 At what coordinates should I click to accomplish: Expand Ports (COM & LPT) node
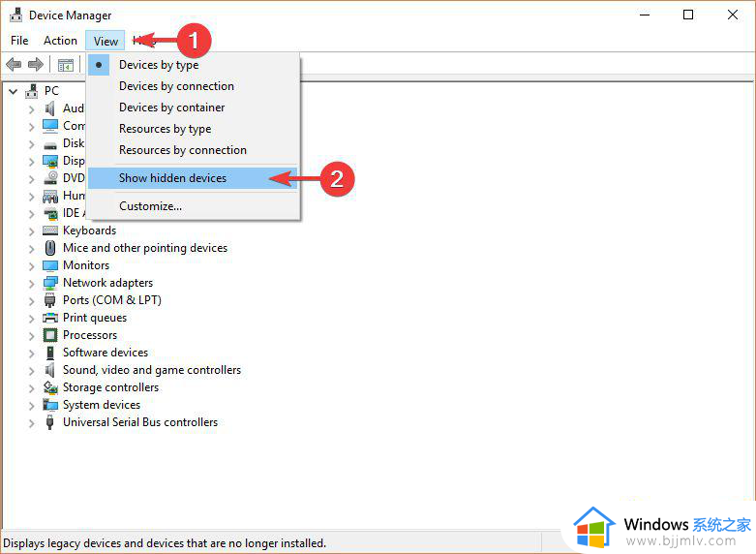(31, 300)
